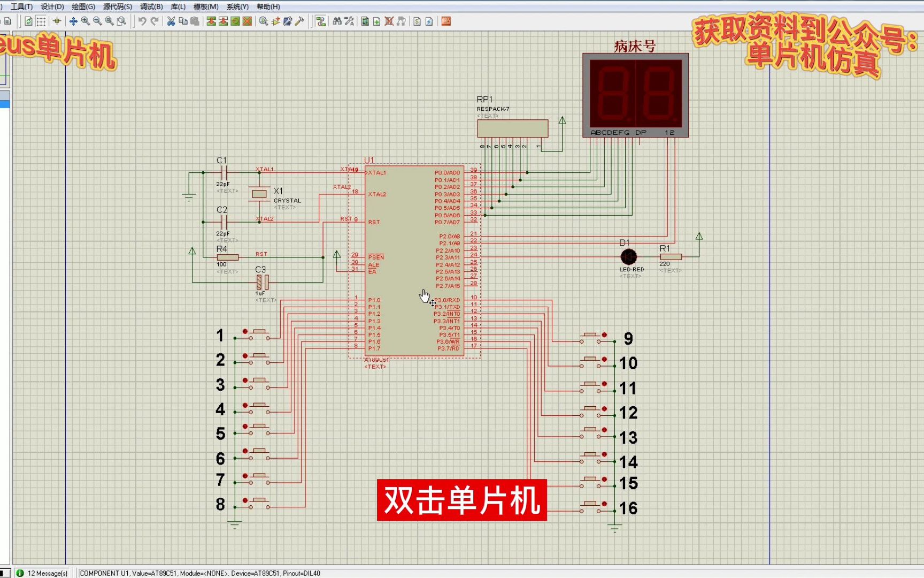Click the packaging tool icon

[x=288, y=21]
